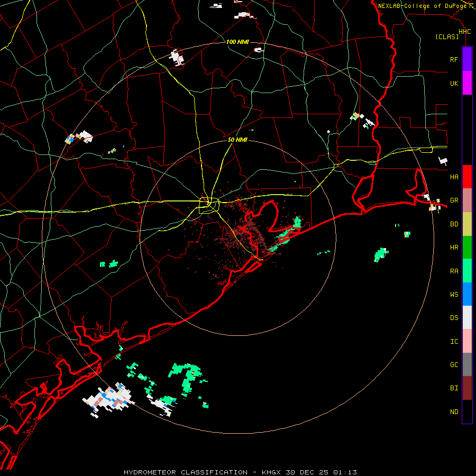Click the DS legend label
The height and width of the screenshot is (476, 476).
point(454,318)
